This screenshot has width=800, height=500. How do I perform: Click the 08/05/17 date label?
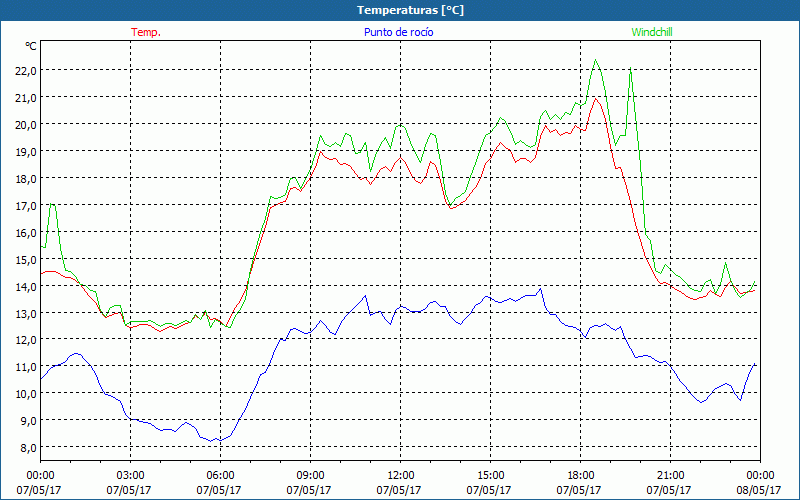click(x=759, y=490)
